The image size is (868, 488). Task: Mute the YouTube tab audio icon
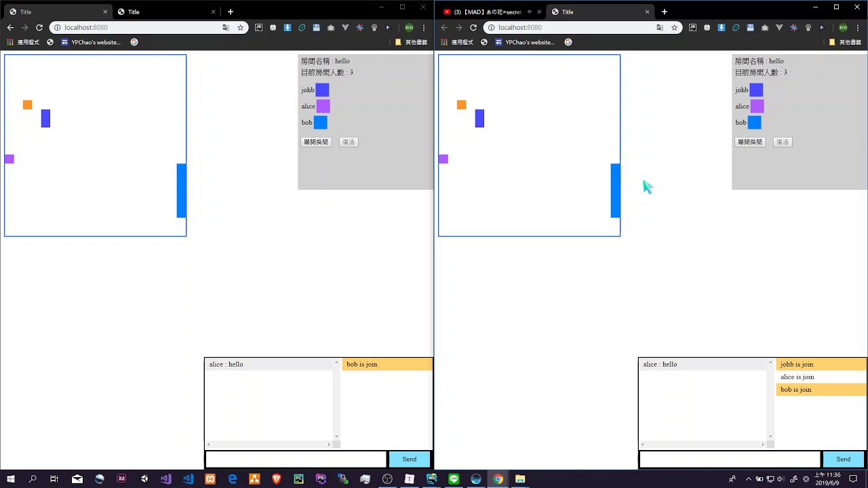530,12
